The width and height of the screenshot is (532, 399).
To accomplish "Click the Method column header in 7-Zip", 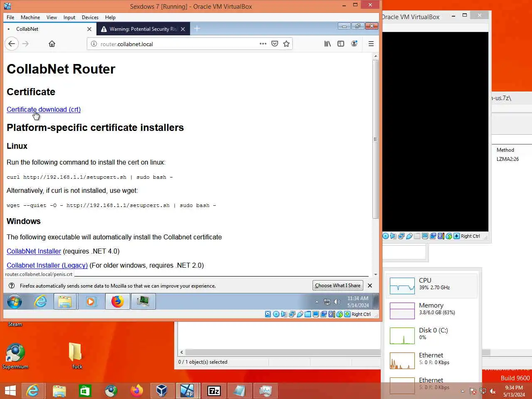I will click(505, 150).
